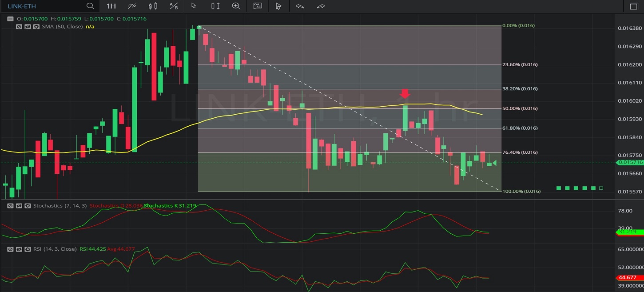Click the 0.015570 price axis label
The image size is (644, 292).
pos(630,192)
